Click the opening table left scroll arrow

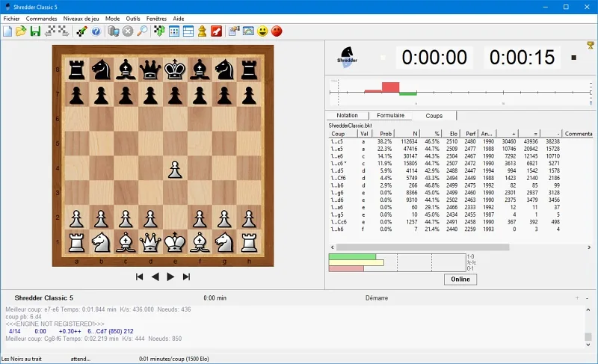click(x=332, y=247)
